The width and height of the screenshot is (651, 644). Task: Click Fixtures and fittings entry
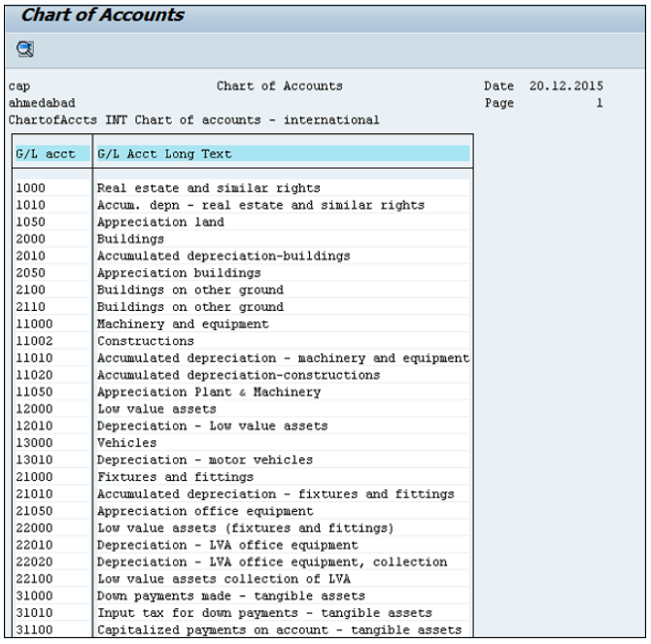[175, 477]
